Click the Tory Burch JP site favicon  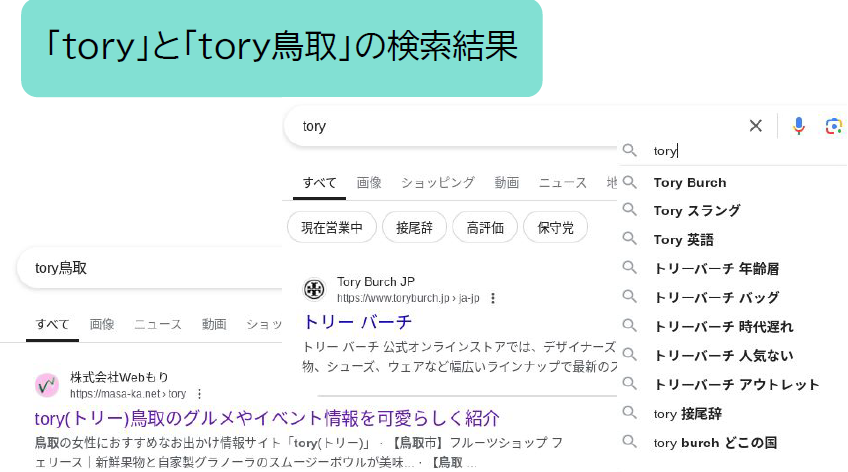314,289
